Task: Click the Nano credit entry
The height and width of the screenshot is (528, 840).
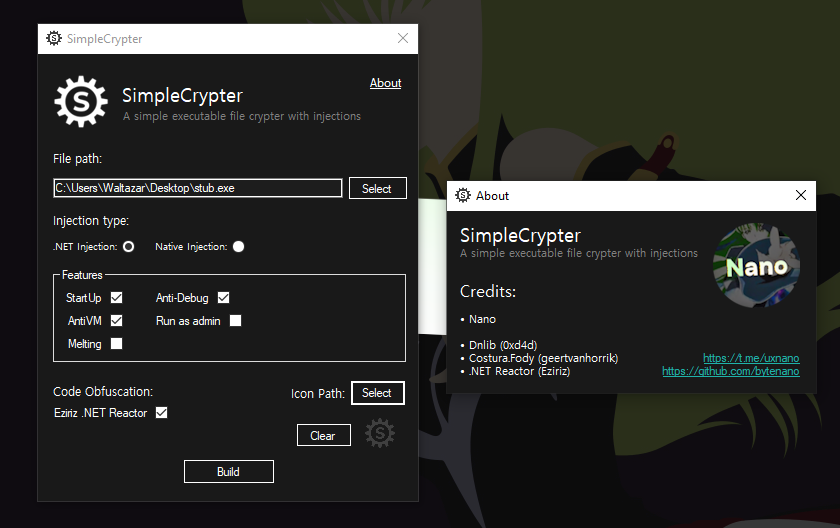Action: tap(482, 319)
